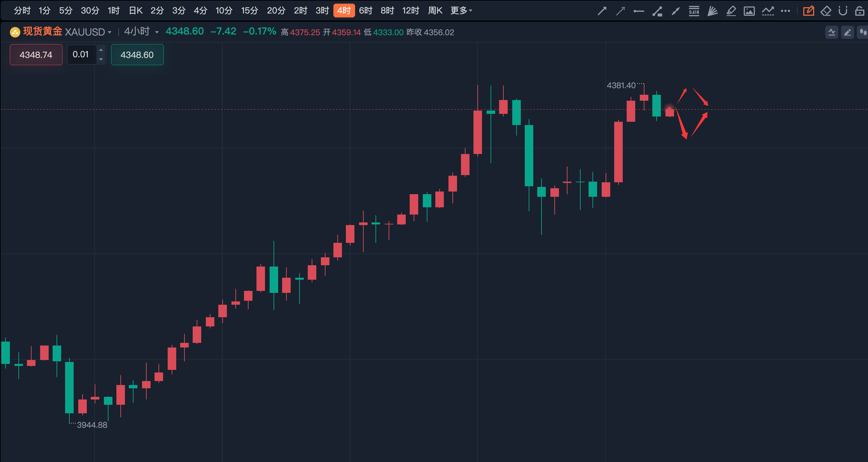Toggle the orange drawing mode pencil icon
Screen dimensions: 868x462
(808, 11)
